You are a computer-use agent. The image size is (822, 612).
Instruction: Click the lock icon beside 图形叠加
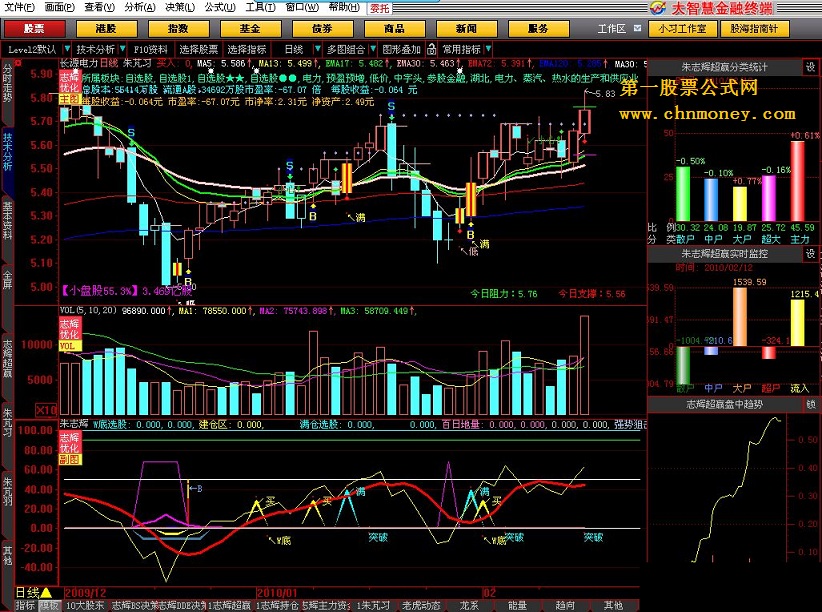pyautogui.click(x=431, y=49)
